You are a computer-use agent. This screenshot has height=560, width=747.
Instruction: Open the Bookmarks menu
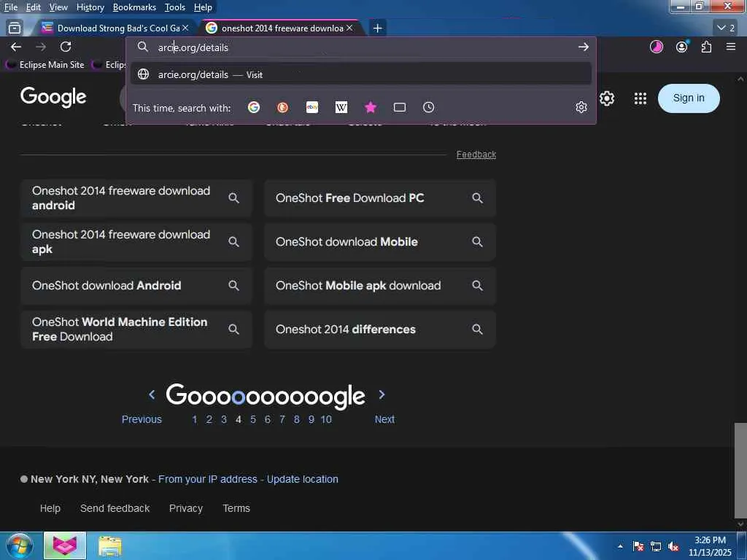point(134,7)
